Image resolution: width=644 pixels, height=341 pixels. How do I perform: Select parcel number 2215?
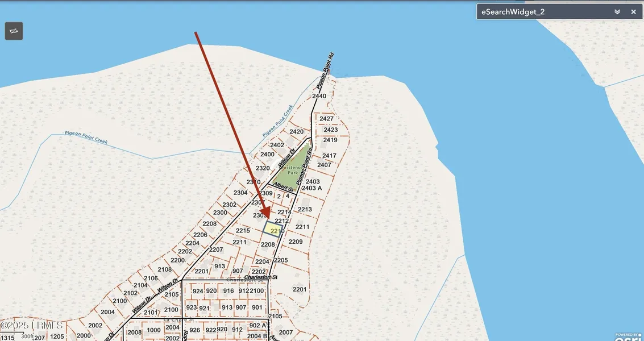coord(243,231)
